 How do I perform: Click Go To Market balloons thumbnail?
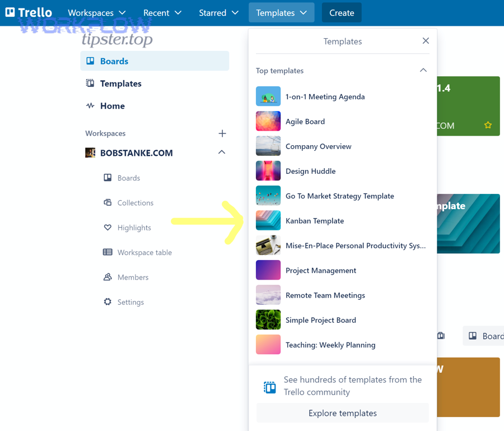click(x=268, y=195)
